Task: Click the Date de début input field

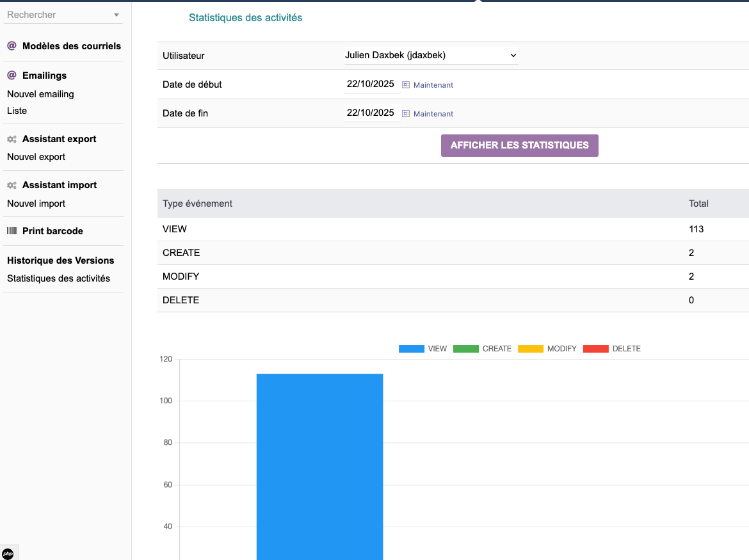Action: (371, 84)
